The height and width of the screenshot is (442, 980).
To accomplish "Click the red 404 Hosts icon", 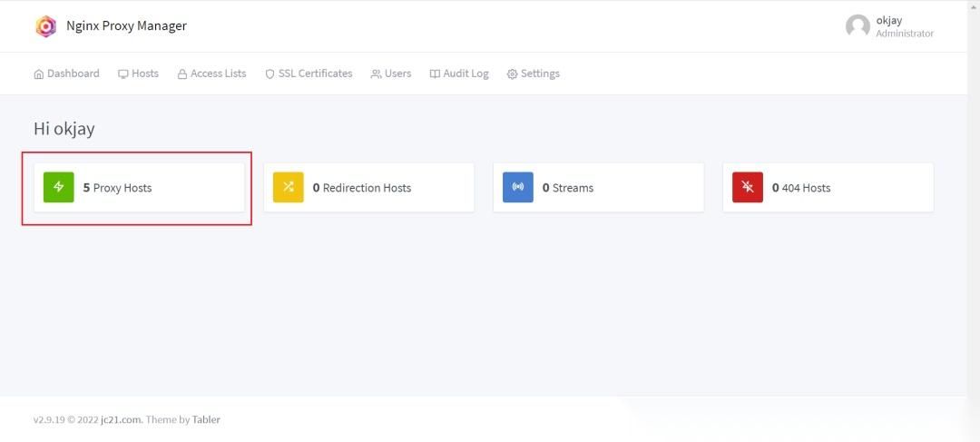I will [748, 187].
